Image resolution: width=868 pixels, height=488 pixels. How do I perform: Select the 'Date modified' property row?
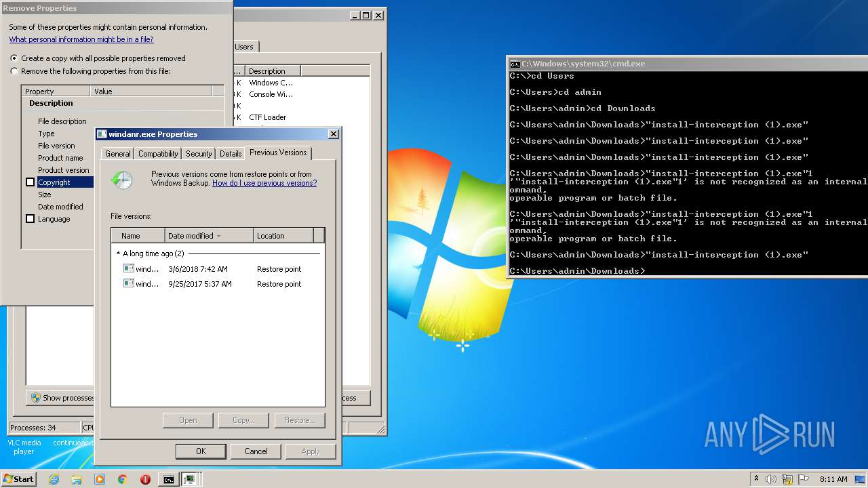[x=60, y=207]
